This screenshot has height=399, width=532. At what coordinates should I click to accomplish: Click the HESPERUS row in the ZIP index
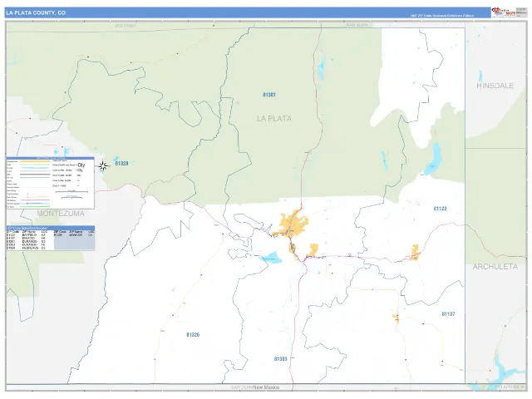(x=27, y=248)
